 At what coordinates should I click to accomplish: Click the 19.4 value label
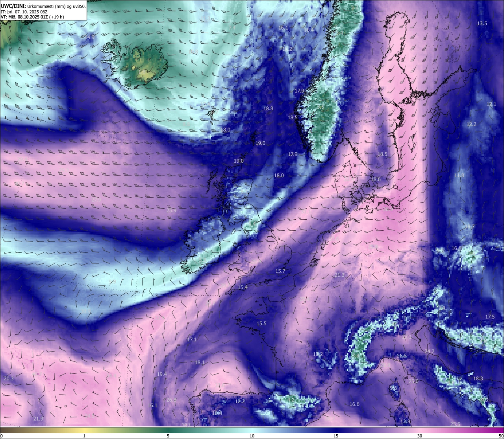click(x=162, y=374)
